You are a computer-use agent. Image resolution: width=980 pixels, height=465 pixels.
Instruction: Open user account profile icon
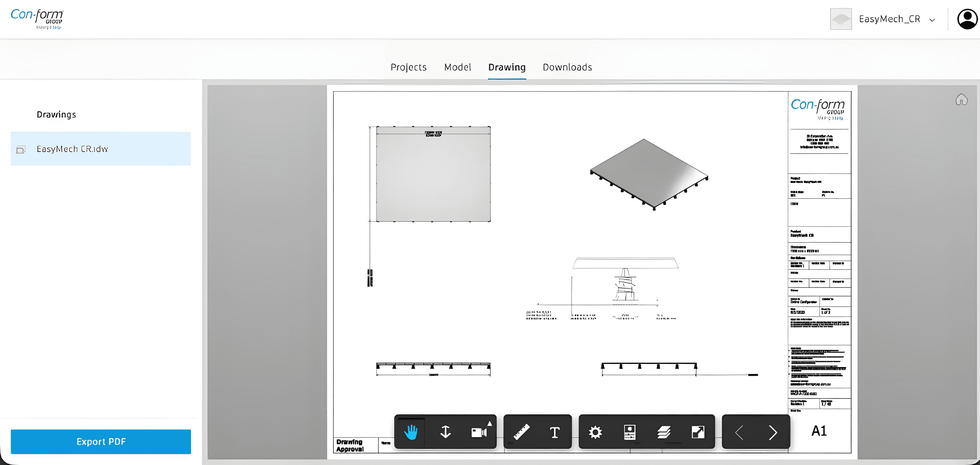tap(967, 19)
